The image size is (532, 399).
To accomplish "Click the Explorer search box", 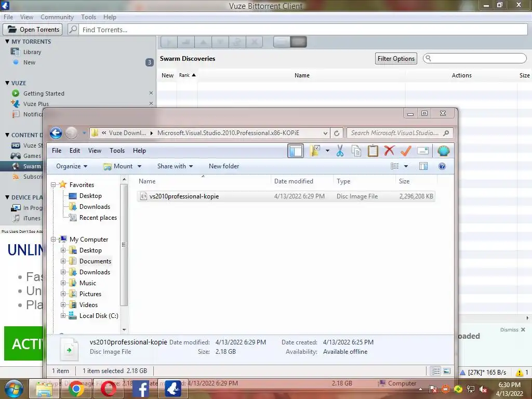I will point(400,133).
